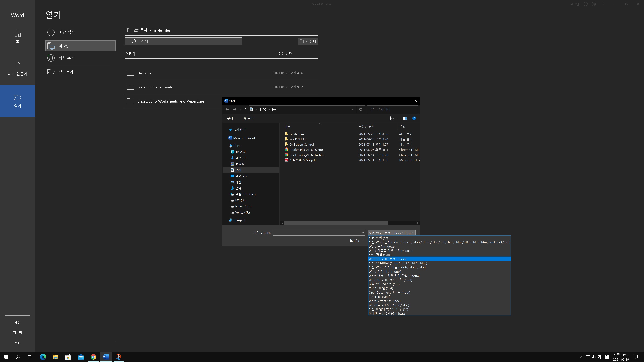Select Network (네트워크) in tree
644x362 pixels.
[x=237, y=220]
